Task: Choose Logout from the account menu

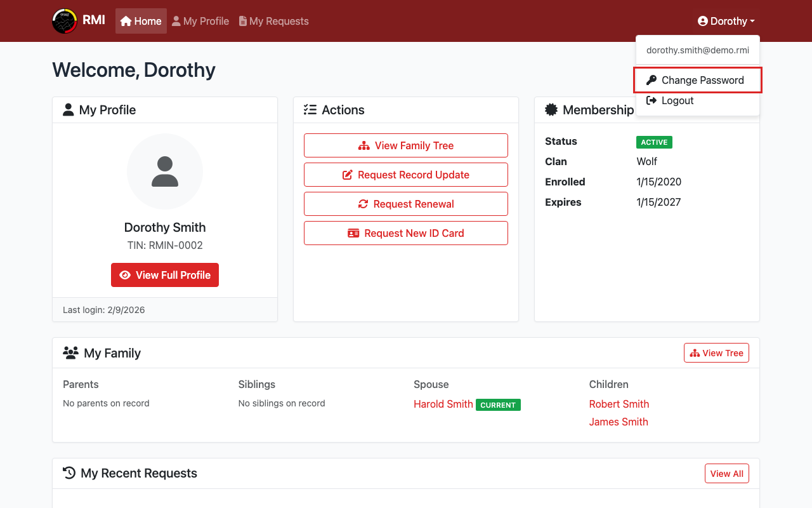Action: pyautogui.click(x=677, y=100)
